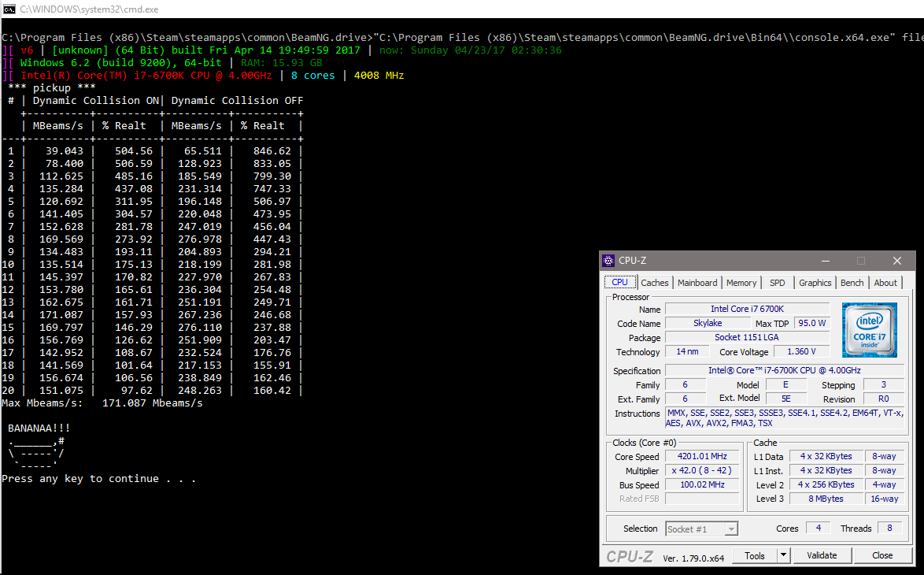924x575 pixels.
Task: Click the CPU-Z window title icon
Action: tap(608, 261)
